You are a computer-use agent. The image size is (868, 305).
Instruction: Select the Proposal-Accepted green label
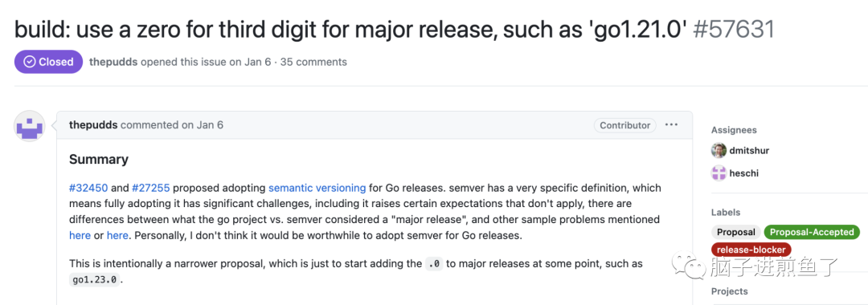point(812,232)
